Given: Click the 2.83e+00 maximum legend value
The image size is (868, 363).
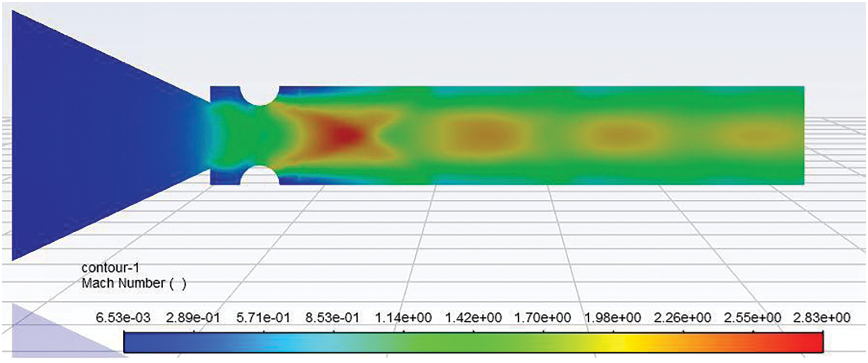Looking at the screenshot, I should 821,317.
